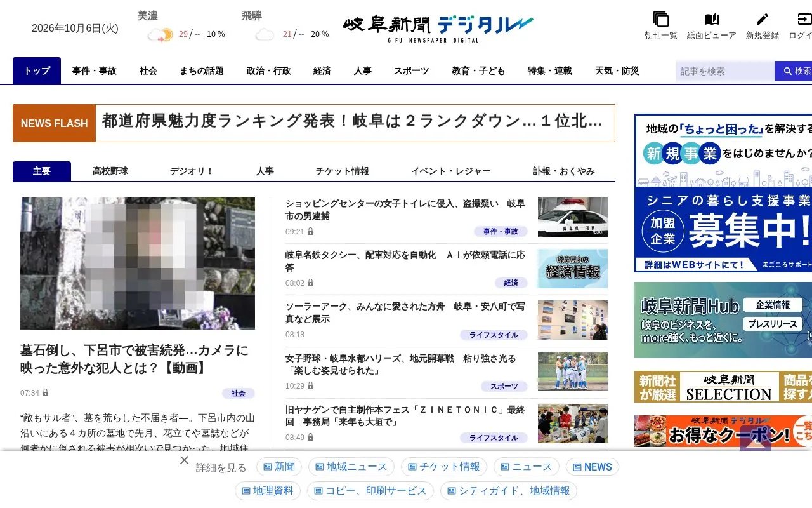Click the 社会 category tag

coord(239,394)
